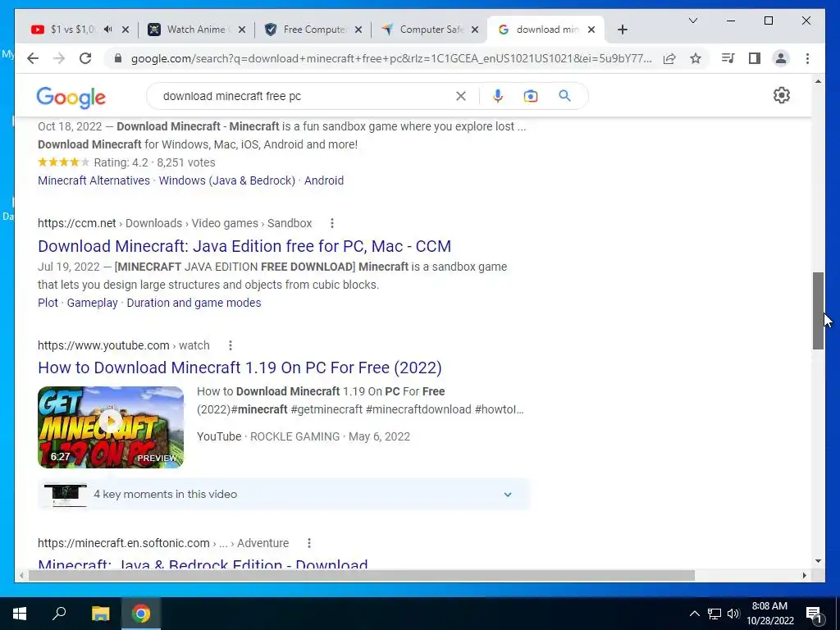Show hidden system tray icons
Viewport: 840px width, 630px height.
694,614
